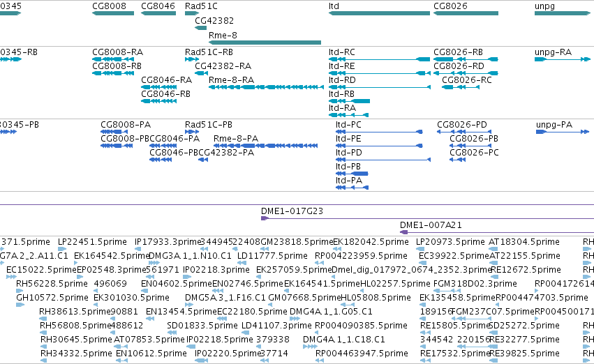Select the ltd gene label
This screenshot has height=364, width=594.
coord(334,6)
